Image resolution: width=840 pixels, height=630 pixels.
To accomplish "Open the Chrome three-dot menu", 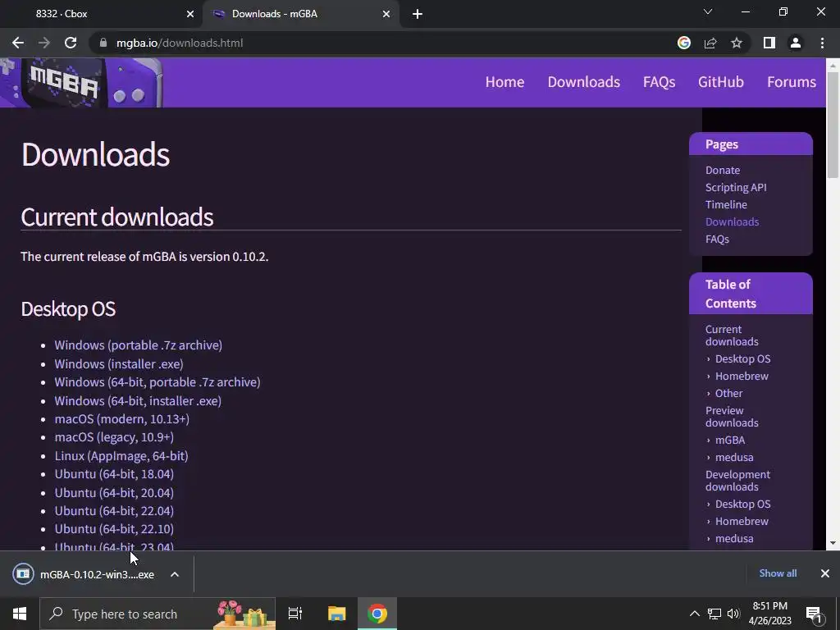I will [822, 43].
